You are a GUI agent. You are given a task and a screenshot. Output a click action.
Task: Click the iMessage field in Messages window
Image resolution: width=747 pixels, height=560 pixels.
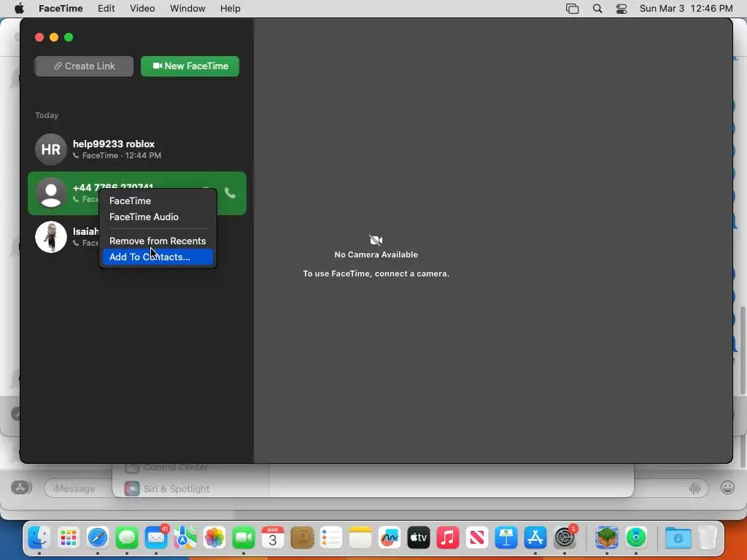click(x=78, y=488)
